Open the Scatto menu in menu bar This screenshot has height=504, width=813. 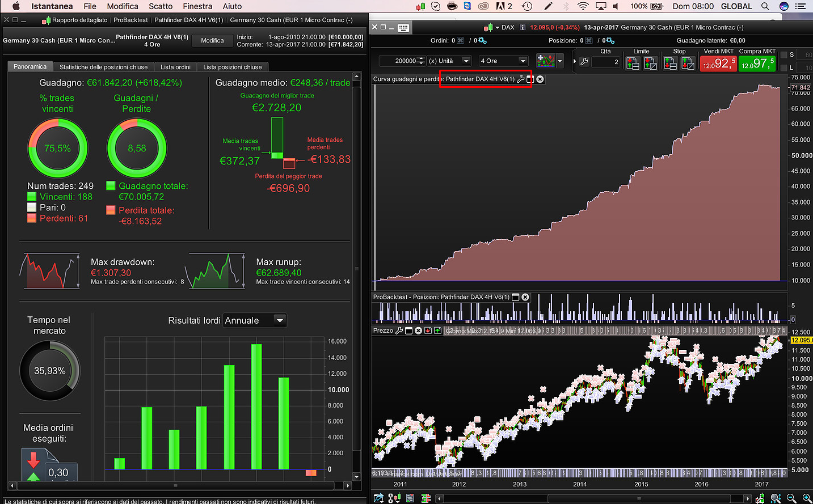161,6
